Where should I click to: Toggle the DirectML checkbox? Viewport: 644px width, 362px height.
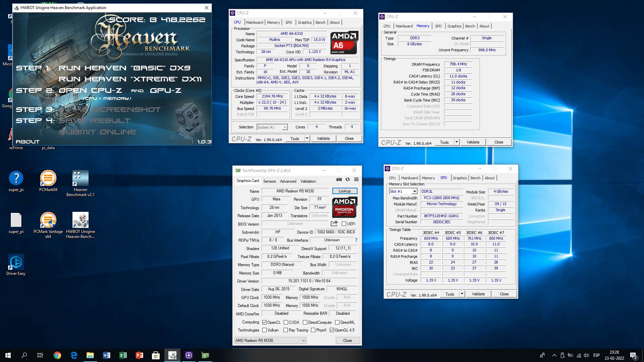337,322
